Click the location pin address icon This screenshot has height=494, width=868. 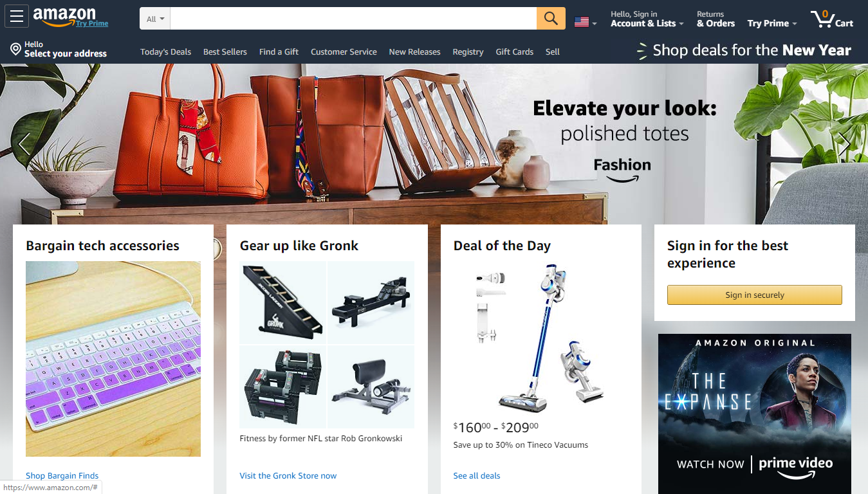pos(16,49)
